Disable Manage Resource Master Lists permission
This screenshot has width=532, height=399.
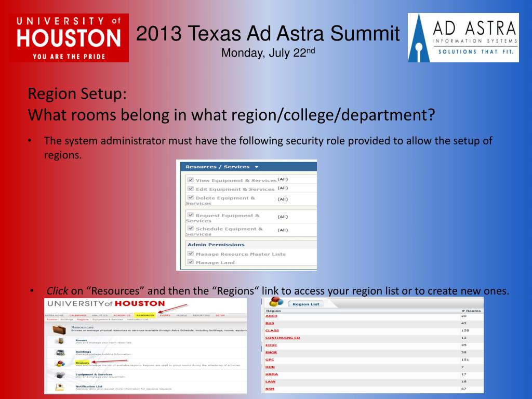coord(190,254)
